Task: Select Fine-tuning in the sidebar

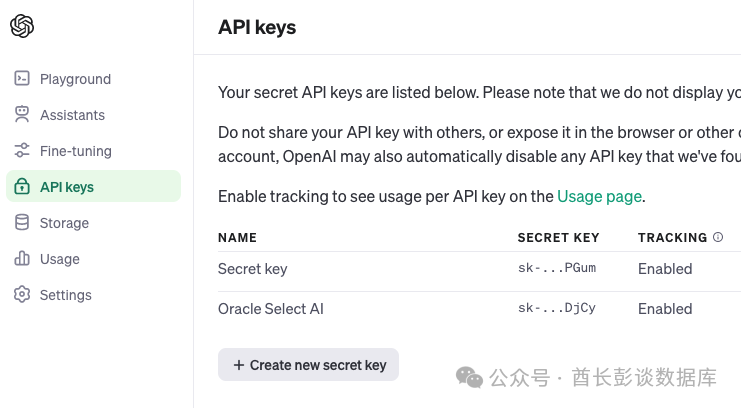Action: click(x=76, y=151)
